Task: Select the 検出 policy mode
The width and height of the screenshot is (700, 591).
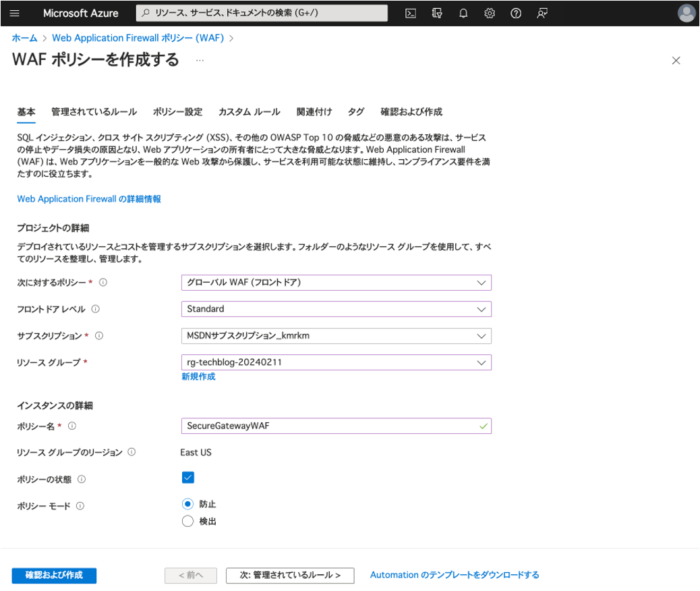Action: point(188,522)
